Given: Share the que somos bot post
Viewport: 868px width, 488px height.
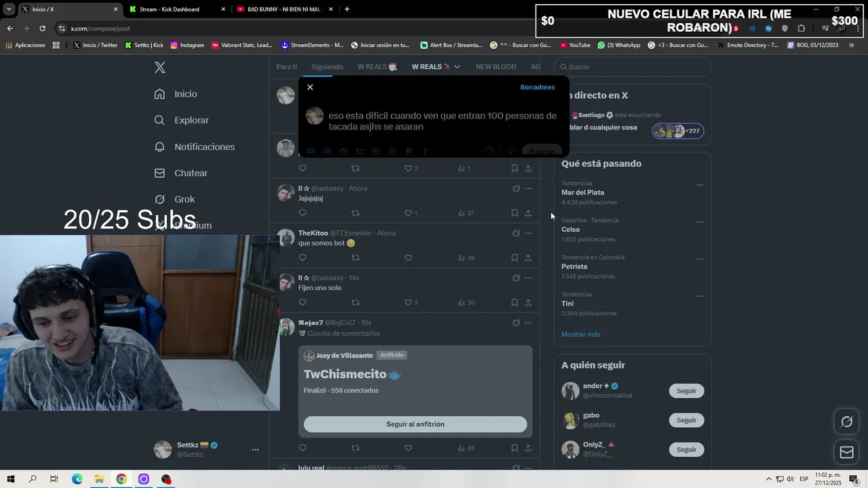Looking at the screenshot, I should 528,258.
